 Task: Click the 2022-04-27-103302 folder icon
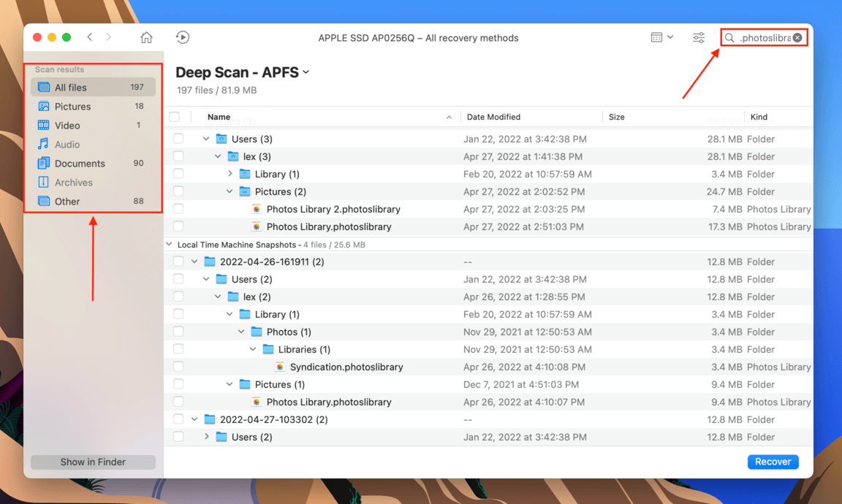pos(210,420)
